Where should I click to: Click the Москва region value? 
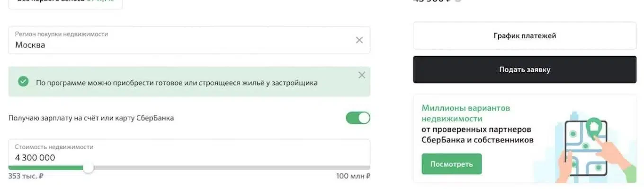[x=30, y=45]
